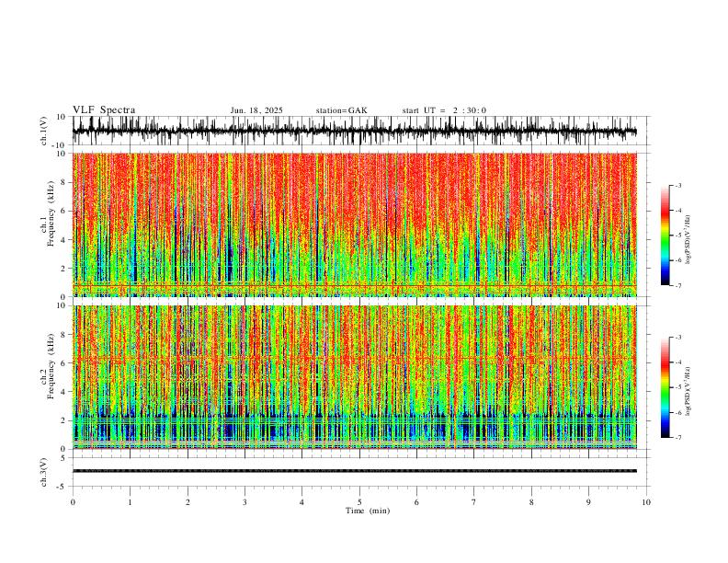Click time axis tick label "3"
The image size is (728, 563).
point(245,502)
